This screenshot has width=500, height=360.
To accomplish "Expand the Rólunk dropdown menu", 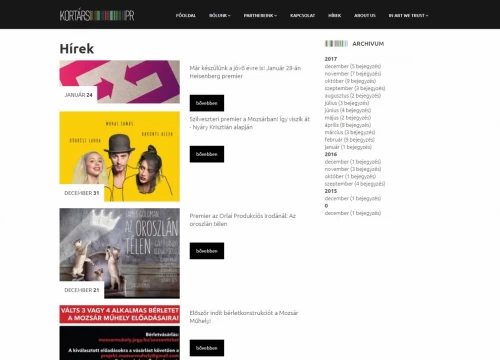I will tap(220, 15).
